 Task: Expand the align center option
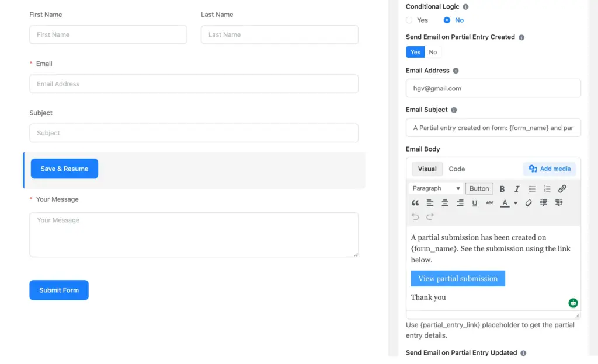(x=444, y=202)
